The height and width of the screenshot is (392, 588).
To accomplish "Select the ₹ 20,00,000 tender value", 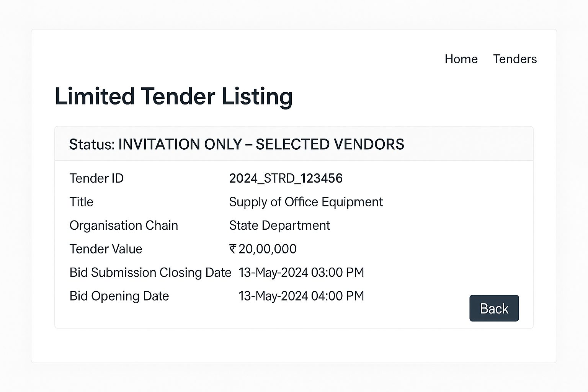I will (263, 249).
